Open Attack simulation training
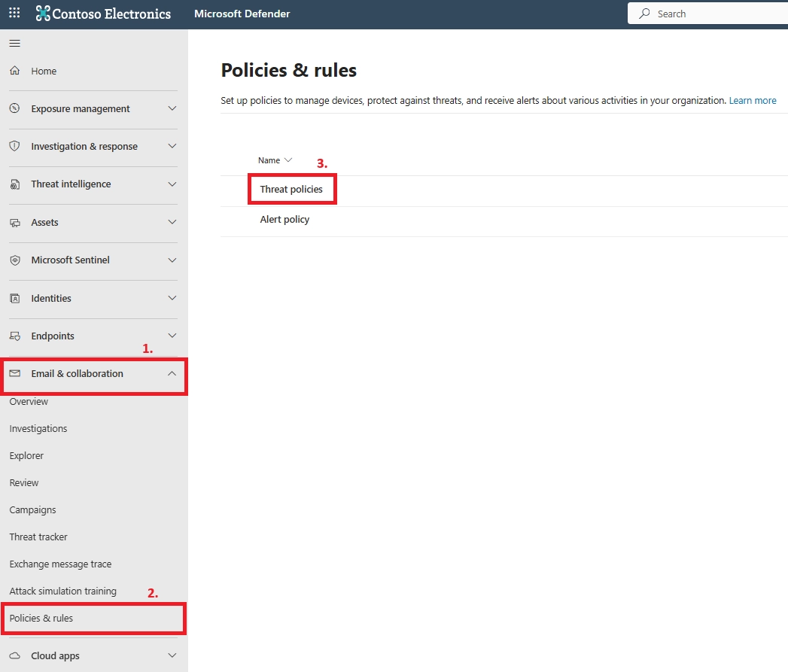The image size is (788, 672). pyautogui.click(x=62, y=591)
